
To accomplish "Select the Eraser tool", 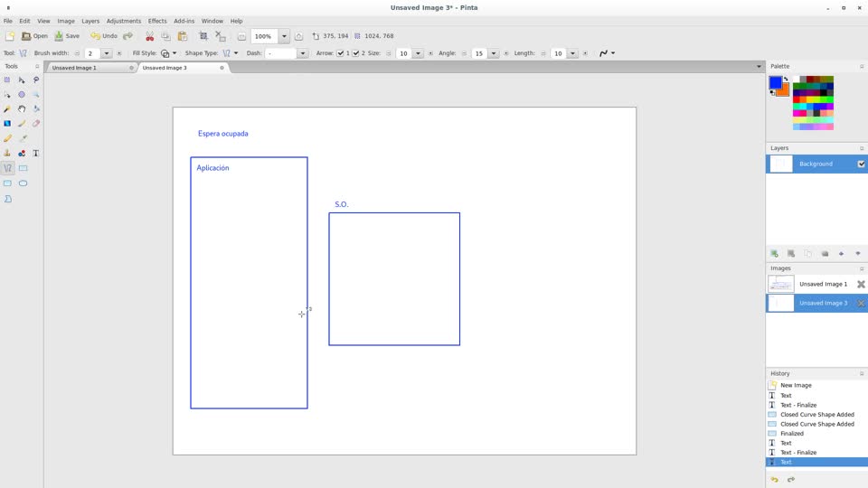I will coord(36,124).
